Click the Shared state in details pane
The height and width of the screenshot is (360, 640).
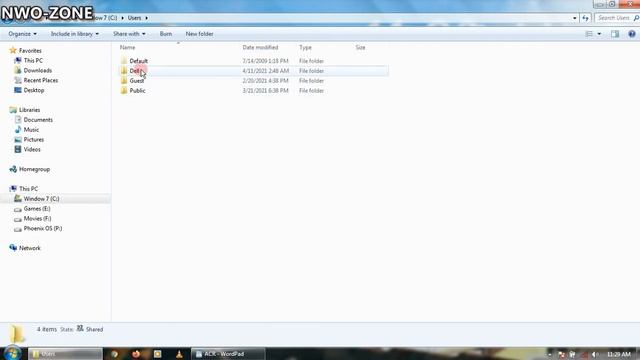point(94,329)
